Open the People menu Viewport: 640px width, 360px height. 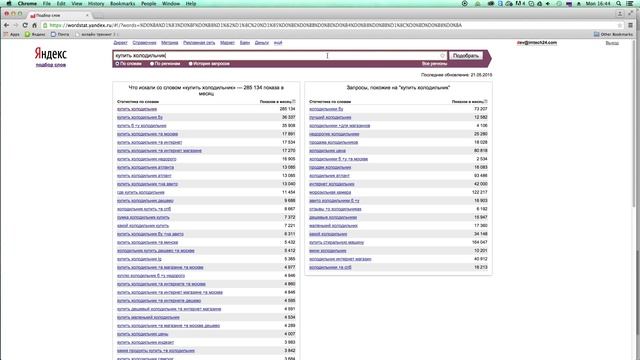(149, 4)
